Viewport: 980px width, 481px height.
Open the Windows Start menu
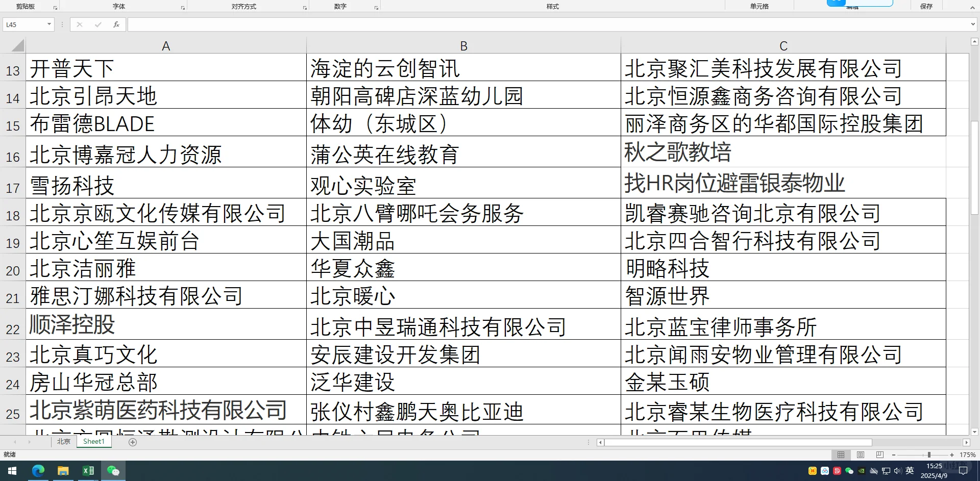point(12,471)
